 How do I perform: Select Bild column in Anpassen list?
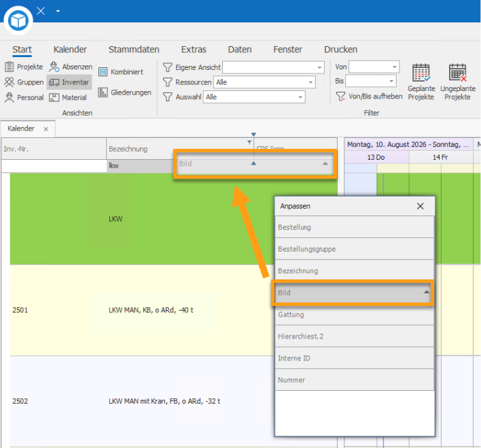point(353,292)
